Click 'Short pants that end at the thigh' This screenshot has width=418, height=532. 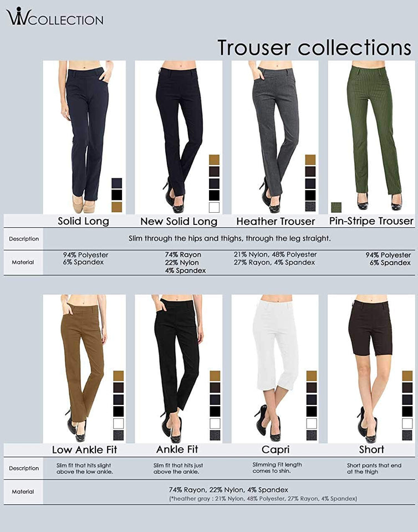(374, 469)
